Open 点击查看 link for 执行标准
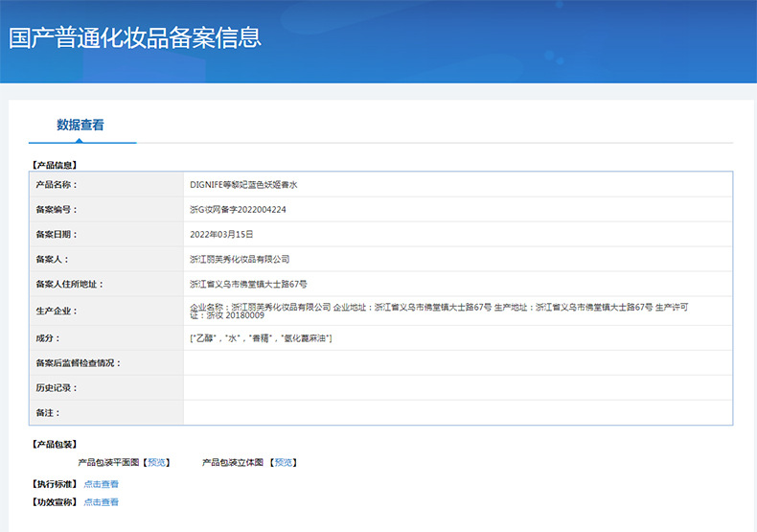757x532 pixels. click(x=101, y=484)
